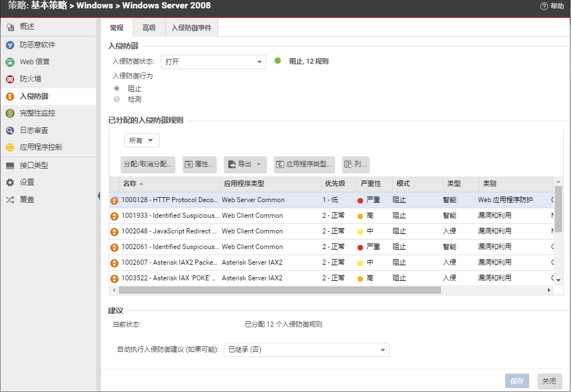This screenshot has height=392, width=571.
Task: Click the 分配/取消分配 button
Action: [x=148, y=164]
